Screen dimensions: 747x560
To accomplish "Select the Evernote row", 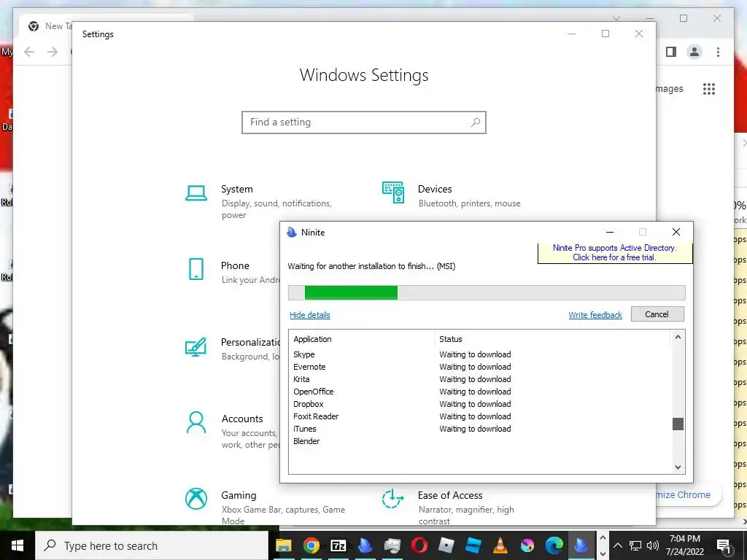I will [x=480, y=367].
